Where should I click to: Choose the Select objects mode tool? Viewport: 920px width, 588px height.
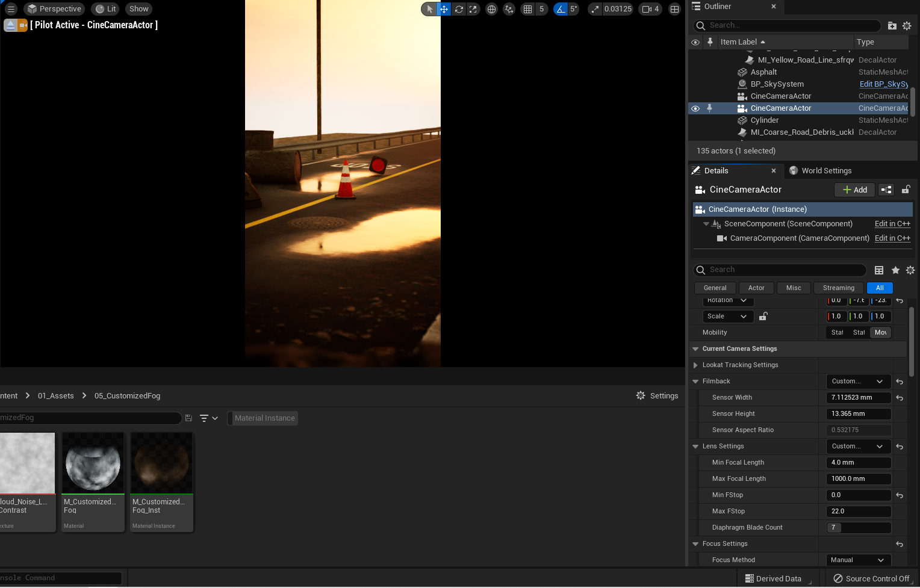coord(429,9)
